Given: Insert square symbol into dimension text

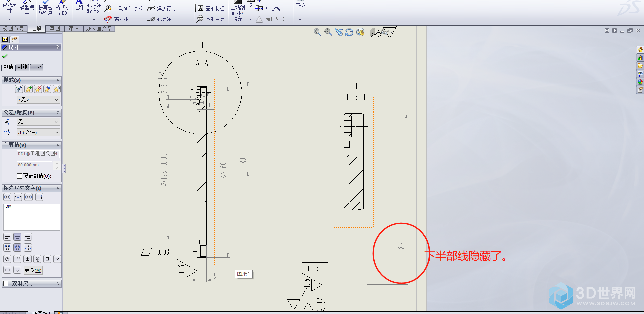Looking at the screenshot, I should click(x=47, y=259).
